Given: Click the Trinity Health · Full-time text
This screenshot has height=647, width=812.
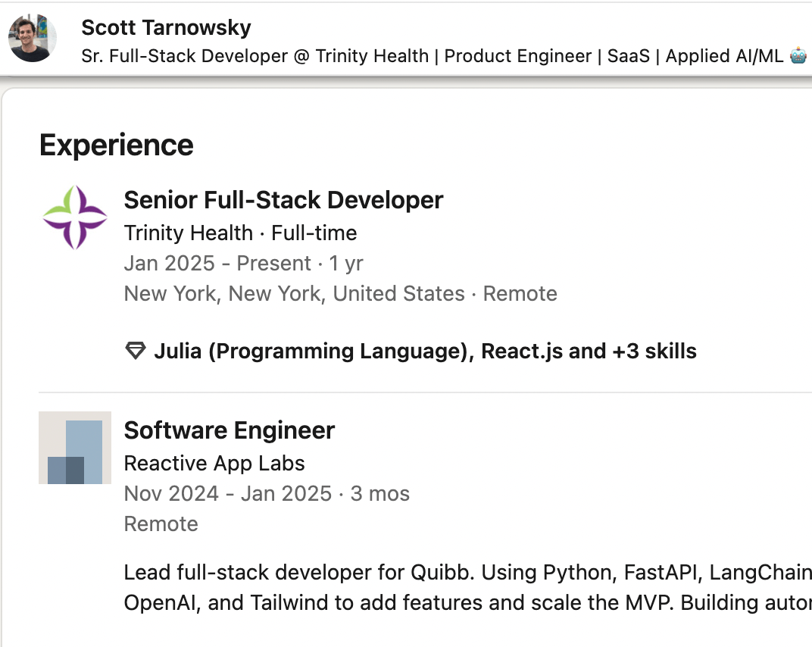Looking at the screenshot, I should pos(240,233).
